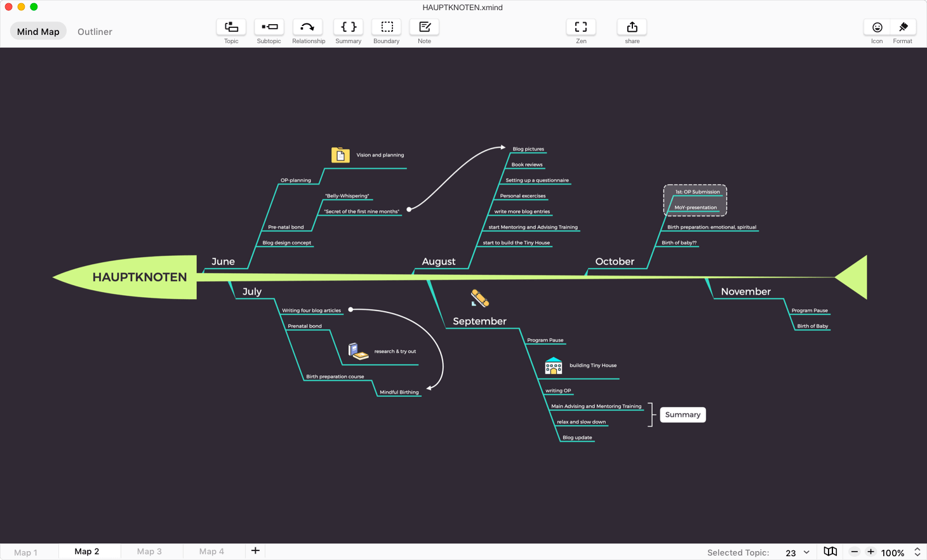Select the Relationship tool

[x=308, y=27]
